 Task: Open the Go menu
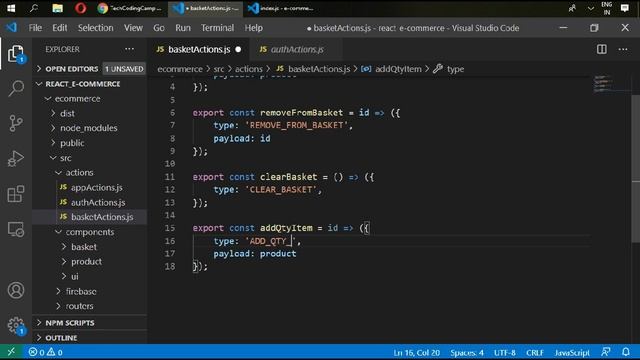tap(159, 28)
